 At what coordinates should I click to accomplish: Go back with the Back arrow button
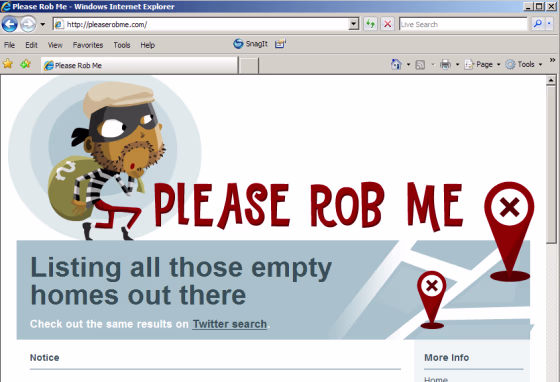pos(9,24)
